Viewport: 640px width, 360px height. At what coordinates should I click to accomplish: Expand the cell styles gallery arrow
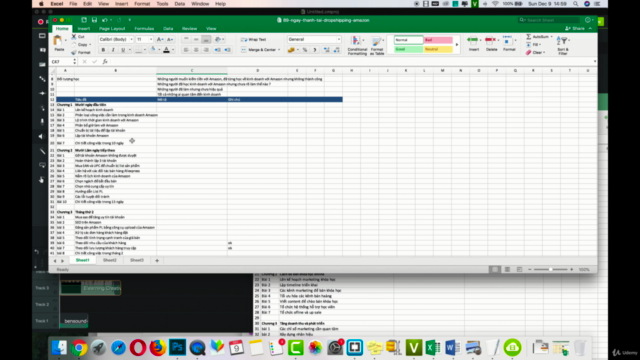click(x=457, y=44)
